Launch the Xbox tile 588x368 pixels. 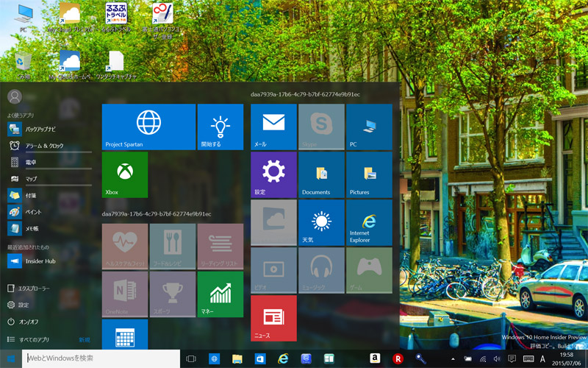tap(124, 174)
